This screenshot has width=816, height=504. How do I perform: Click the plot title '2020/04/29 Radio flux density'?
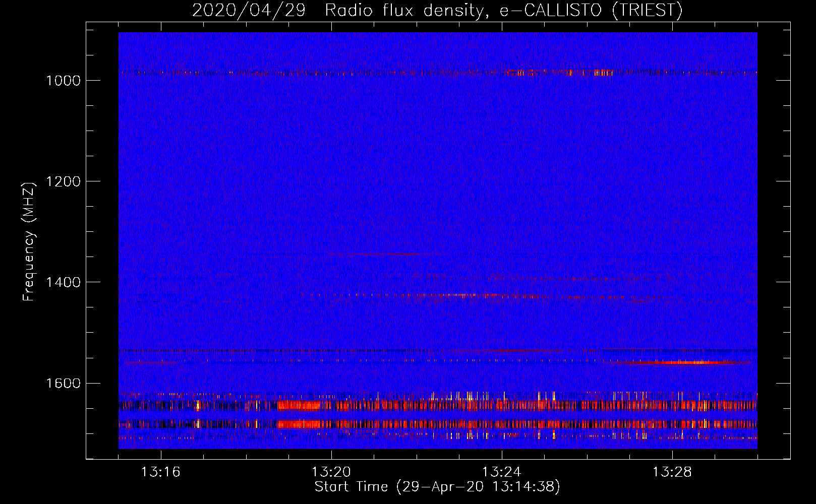click(x=437, y=10)
